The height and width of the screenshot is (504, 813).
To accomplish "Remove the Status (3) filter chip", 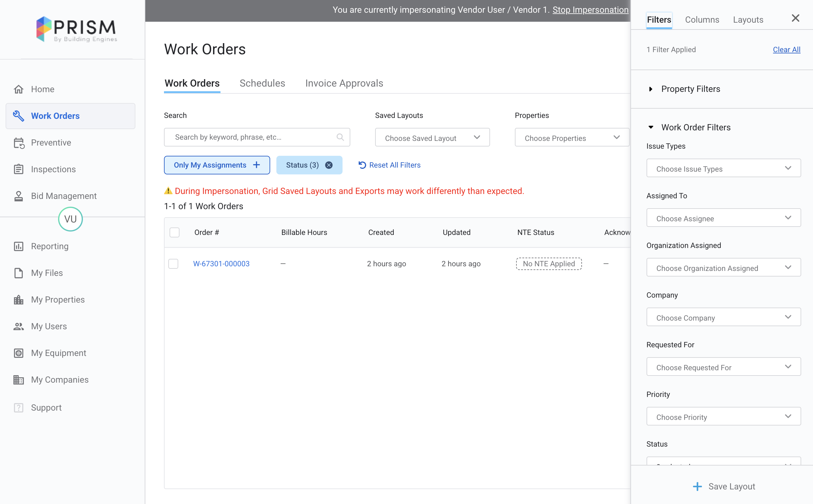I will [329, 165].
